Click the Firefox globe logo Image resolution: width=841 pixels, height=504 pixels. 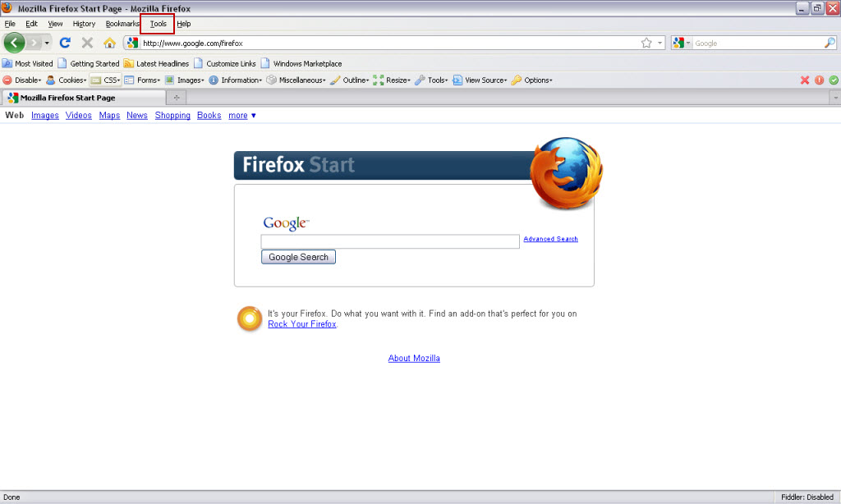tap(567, 173)
